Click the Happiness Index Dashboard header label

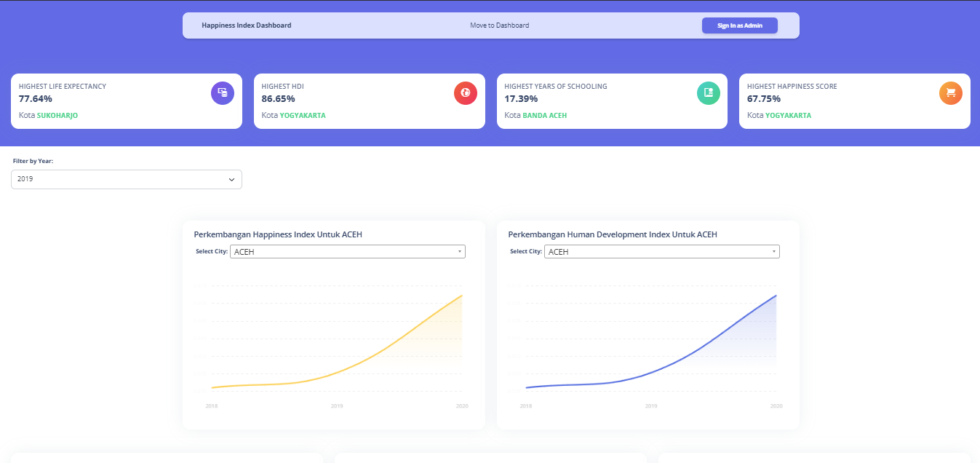247,25
